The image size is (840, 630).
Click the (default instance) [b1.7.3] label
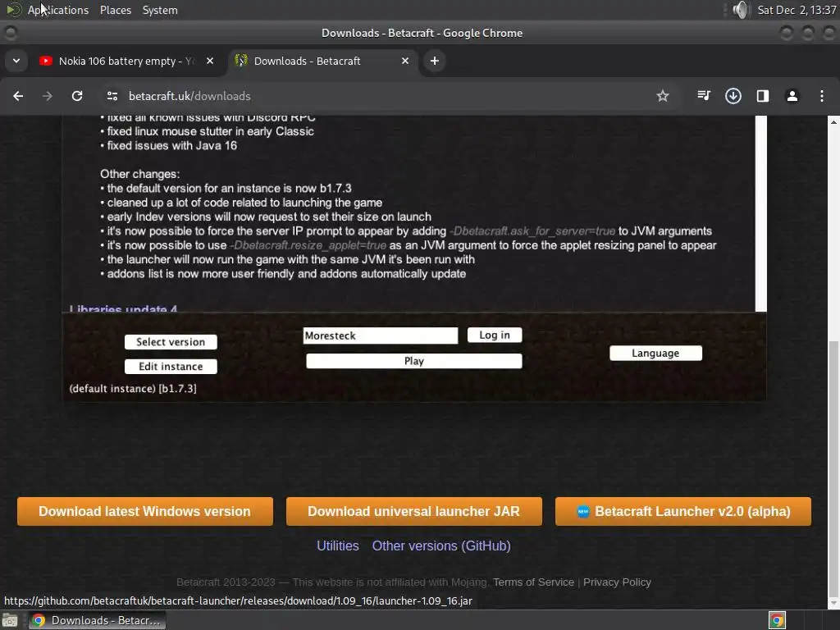pyautogui.click(x=133, y=388)
